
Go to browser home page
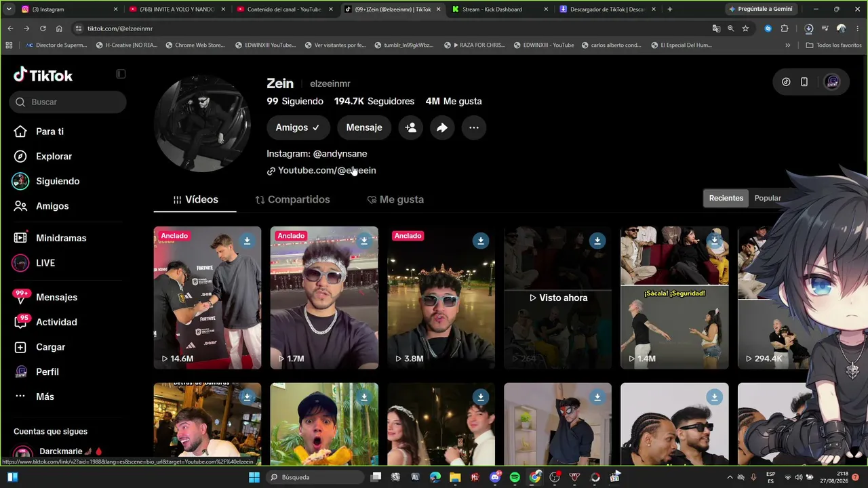[59, 28]
